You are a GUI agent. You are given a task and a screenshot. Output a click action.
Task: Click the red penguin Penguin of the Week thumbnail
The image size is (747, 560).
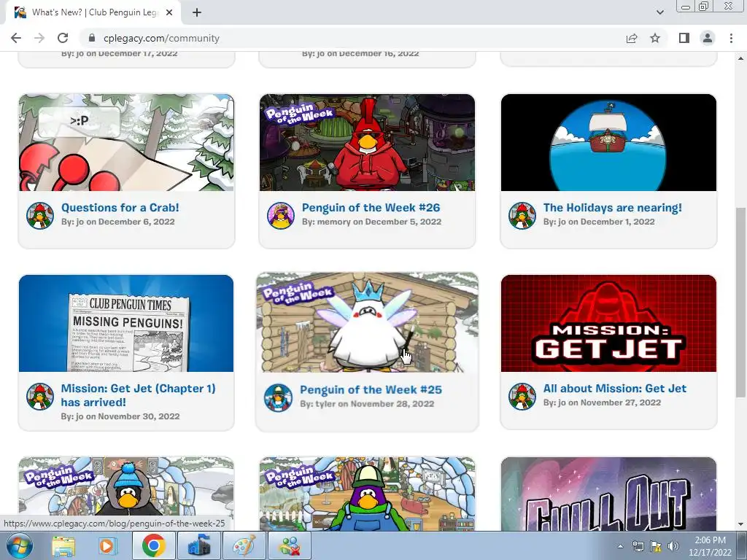coord(368,142)
